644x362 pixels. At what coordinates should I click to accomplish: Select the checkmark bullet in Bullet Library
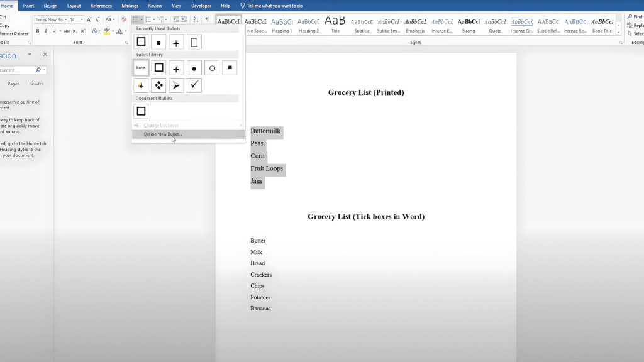click(x=194, y=85)
